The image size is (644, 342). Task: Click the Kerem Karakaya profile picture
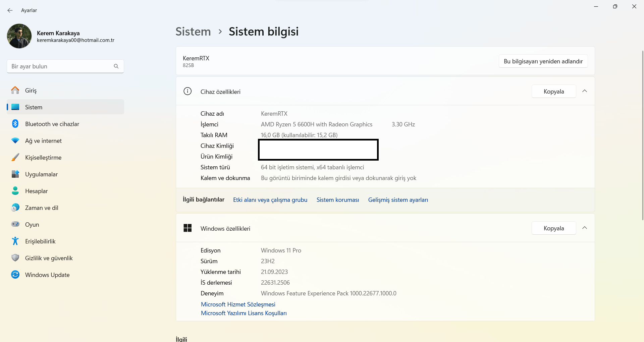click(19, 36)
